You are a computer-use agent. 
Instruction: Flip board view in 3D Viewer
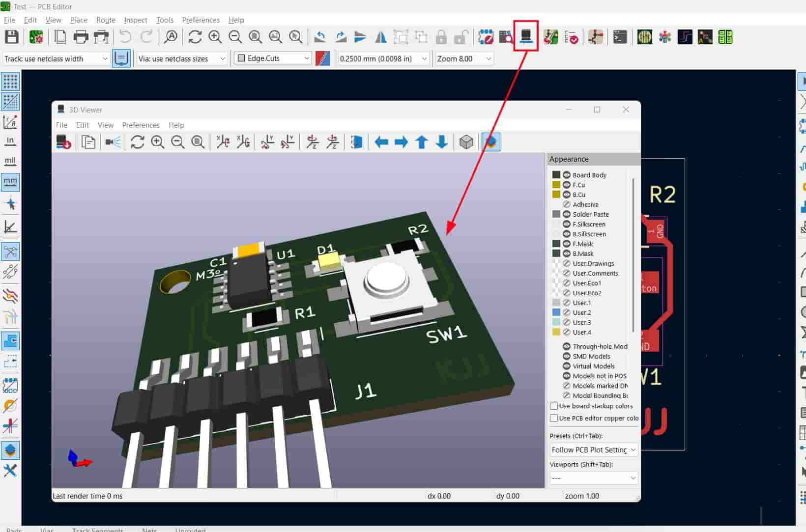pyautogui.click(x=357, y=142)
